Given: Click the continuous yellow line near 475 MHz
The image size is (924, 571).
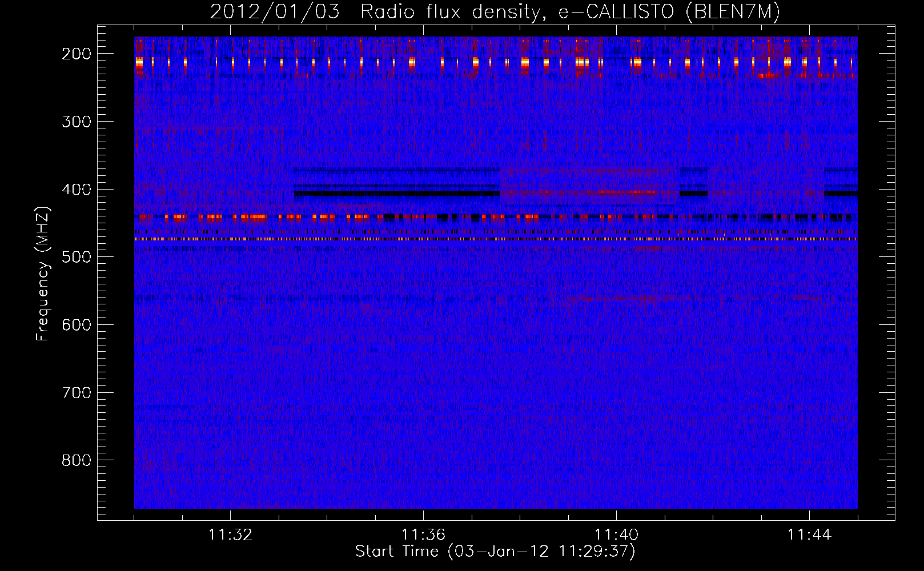Looking at the screenshot, I should coord(496,239).
